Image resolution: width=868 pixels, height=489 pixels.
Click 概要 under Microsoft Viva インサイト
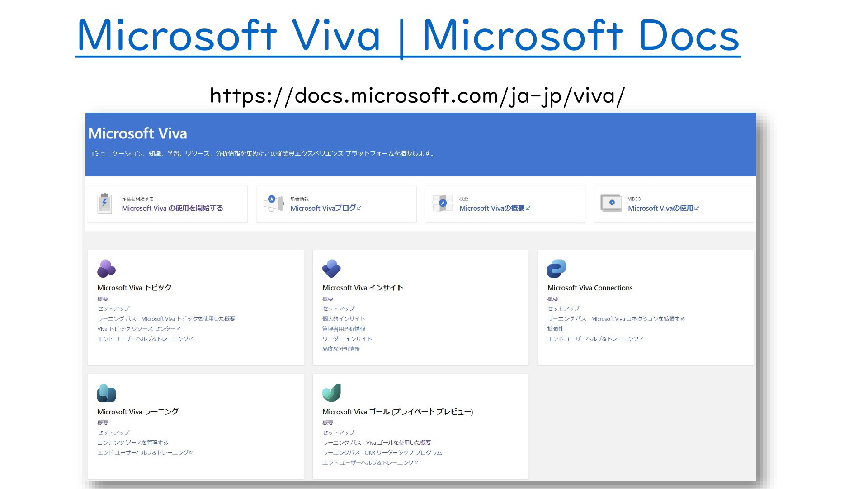pyautogui.click(x=328, y=299)
